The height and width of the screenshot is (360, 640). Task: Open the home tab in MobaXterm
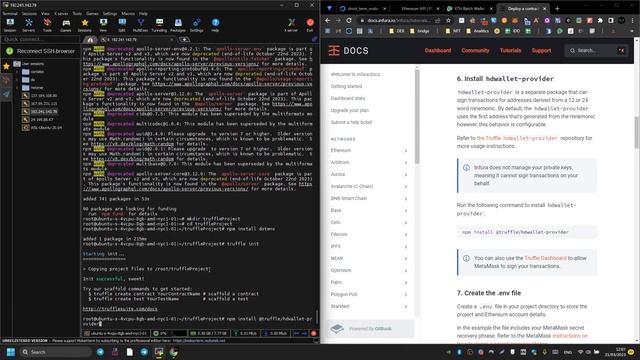tap(90, 40)
